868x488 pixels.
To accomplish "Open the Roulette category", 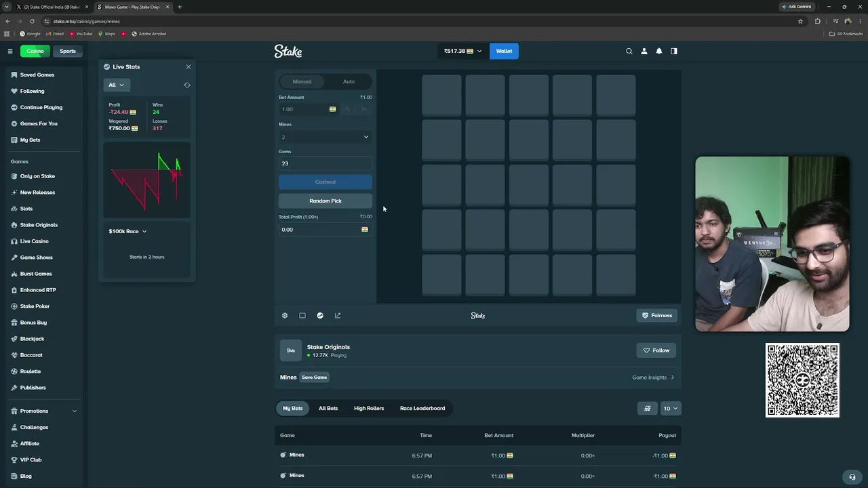I will (x=31, y=371).
